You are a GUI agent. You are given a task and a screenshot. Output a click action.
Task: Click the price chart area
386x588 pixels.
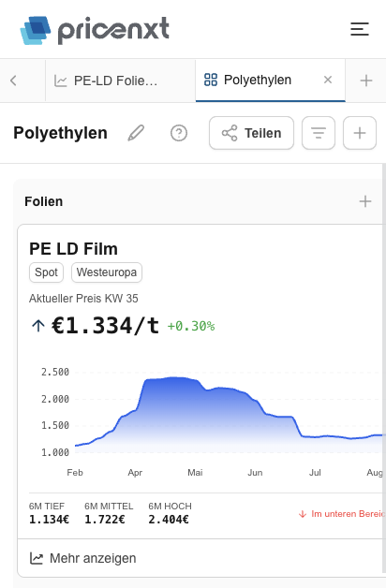(229, 413)
